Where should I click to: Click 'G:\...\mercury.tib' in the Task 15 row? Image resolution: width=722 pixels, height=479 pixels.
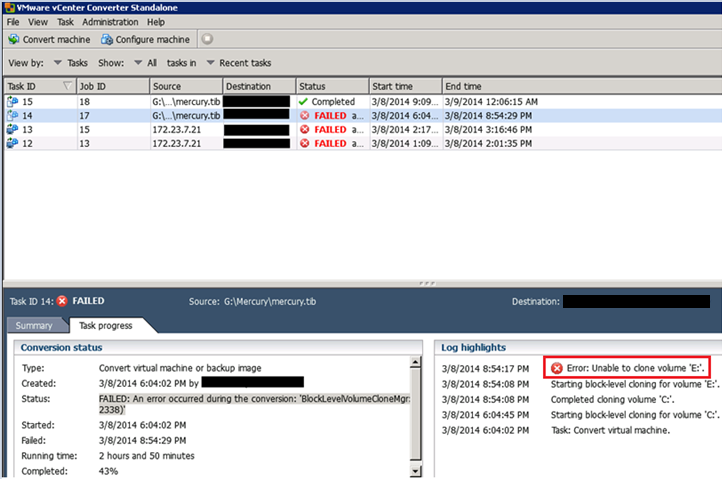[186, 102]
